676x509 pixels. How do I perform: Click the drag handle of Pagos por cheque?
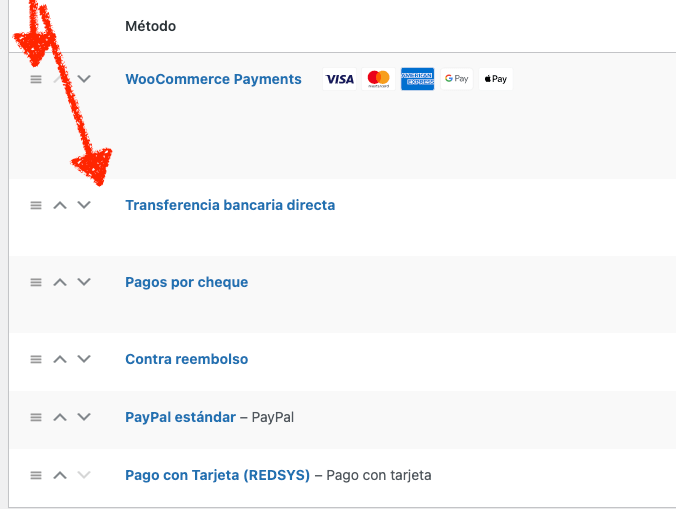pos(36,282)
